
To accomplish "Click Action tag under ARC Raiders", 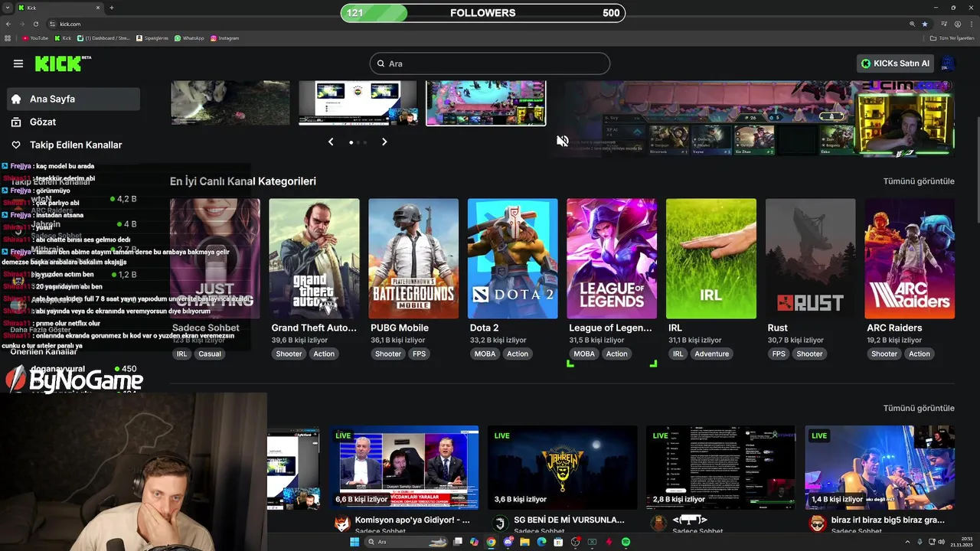I will pos(920,354).
